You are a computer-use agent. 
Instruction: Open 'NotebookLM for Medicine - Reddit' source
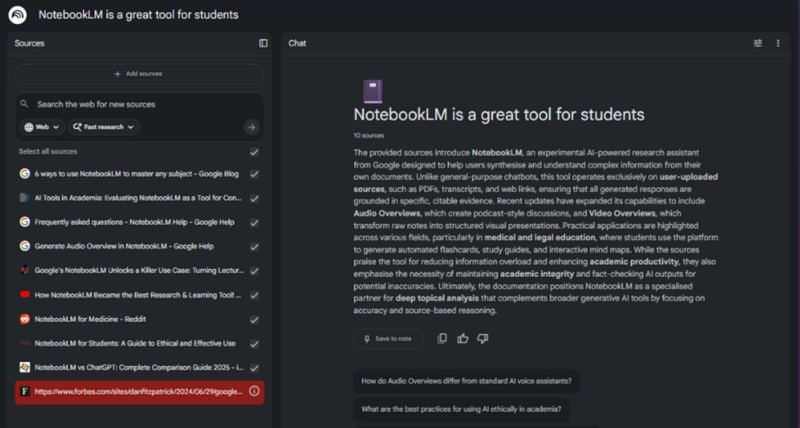coord(90,319)
